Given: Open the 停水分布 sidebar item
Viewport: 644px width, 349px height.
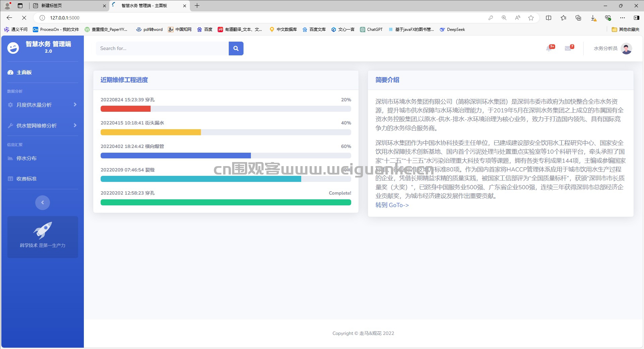Looking at the screenshot, I should [x=22, y=158].
